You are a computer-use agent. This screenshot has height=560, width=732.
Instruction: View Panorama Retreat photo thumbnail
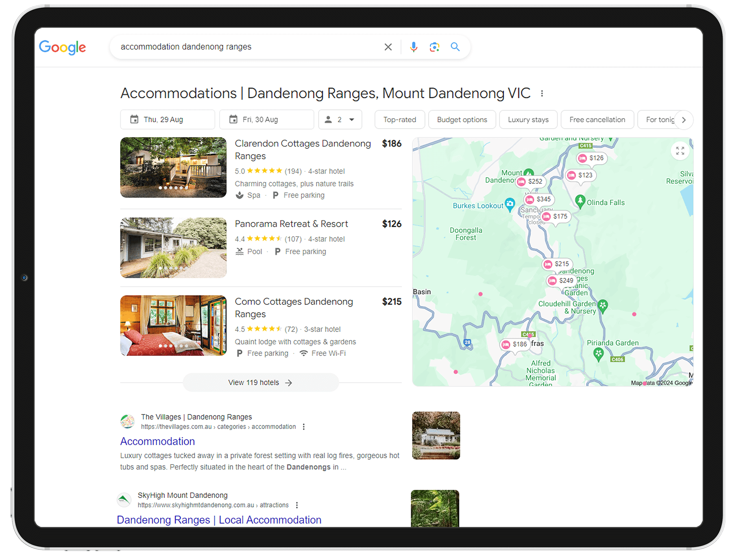click(x=173, y=248)
